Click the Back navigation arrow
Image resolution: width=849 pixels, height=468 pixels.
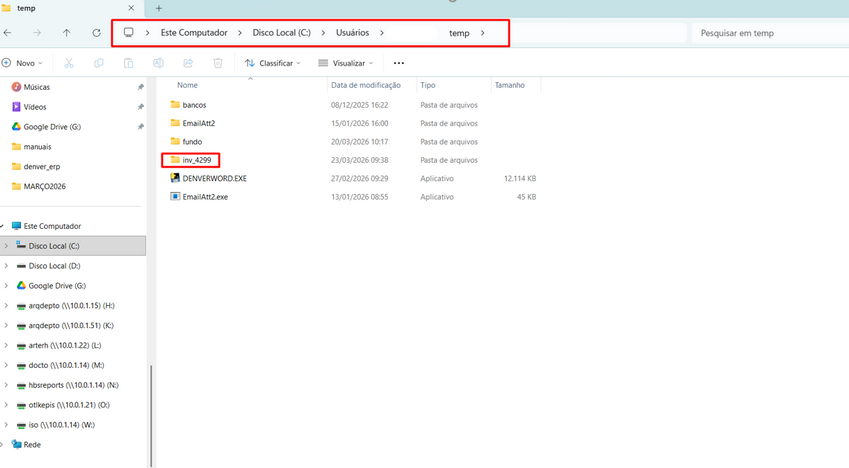8,33
